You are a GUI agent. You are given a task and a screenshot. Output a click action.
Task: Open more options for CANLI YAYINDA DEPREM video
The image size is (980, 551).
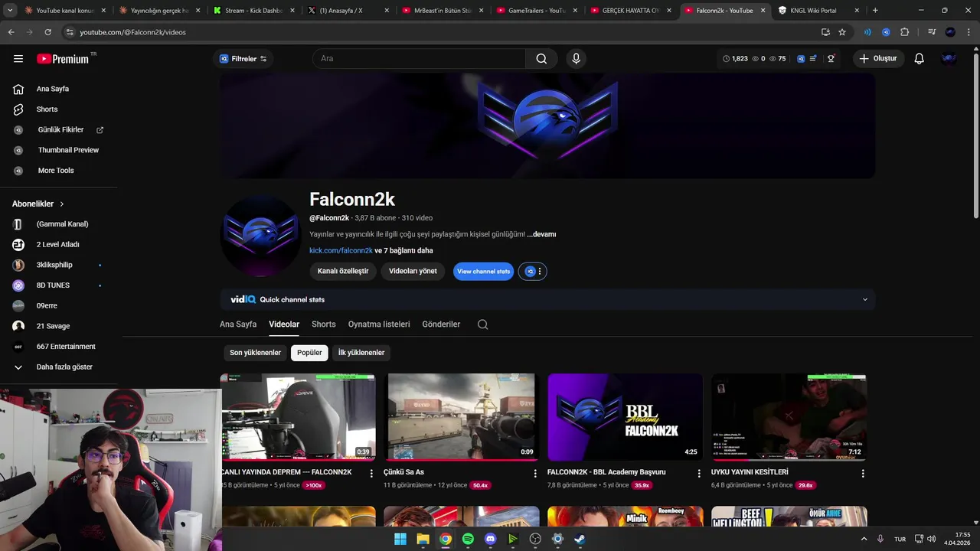pyautogui.click(x=371, y=473)
